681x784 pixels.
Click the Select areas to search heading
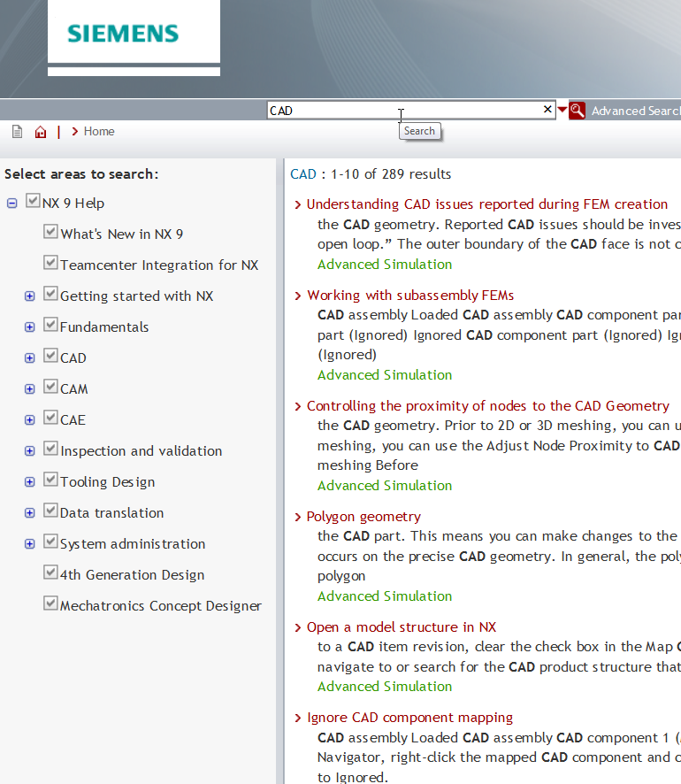81,174
